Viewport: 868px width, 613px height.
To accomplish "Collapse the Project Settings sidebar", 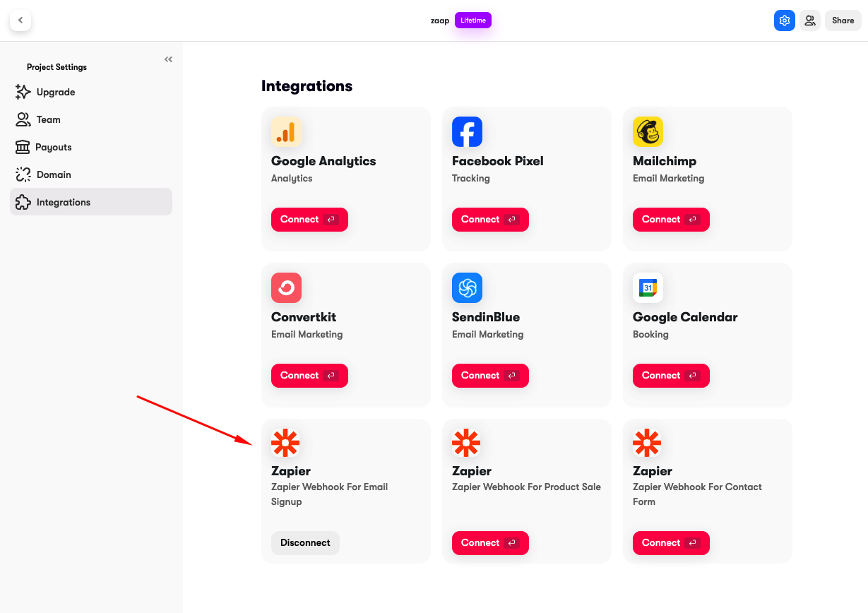I will pyautogui.click(x=168, y=59).
